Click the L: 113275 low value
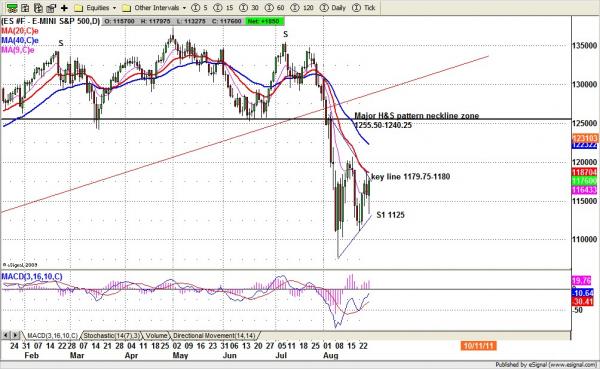This screenshot has width=600, height=369. 191,21
